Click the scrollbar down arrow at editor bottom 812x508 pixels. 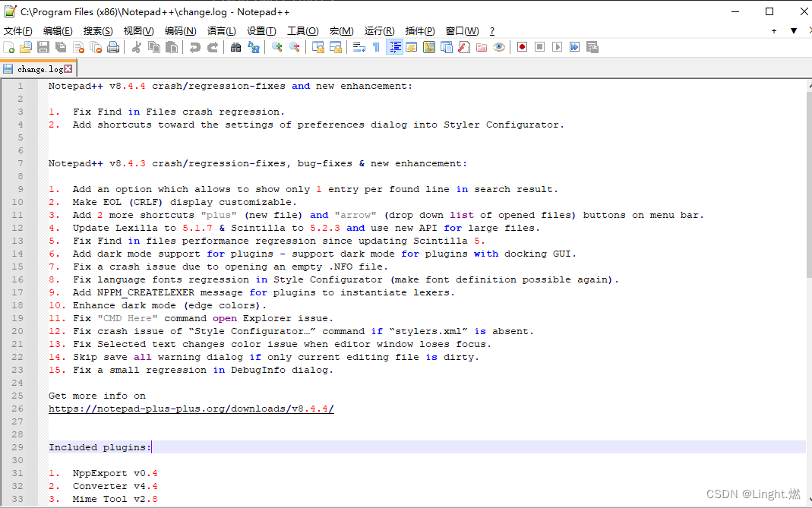click(810, 500)
